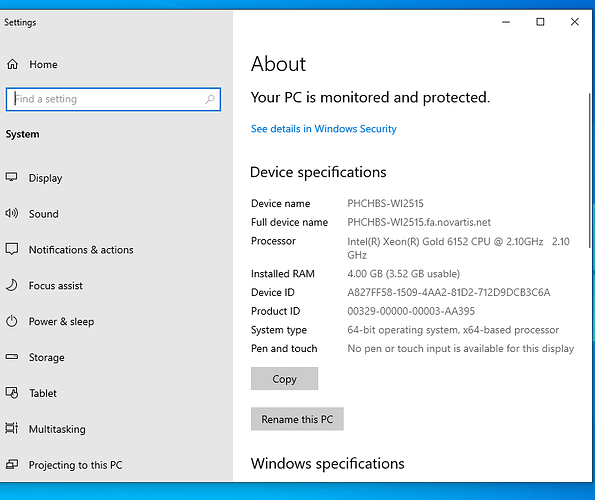Click the Intel Xeon Gold 6152 processor text

[x=458, y=248]
